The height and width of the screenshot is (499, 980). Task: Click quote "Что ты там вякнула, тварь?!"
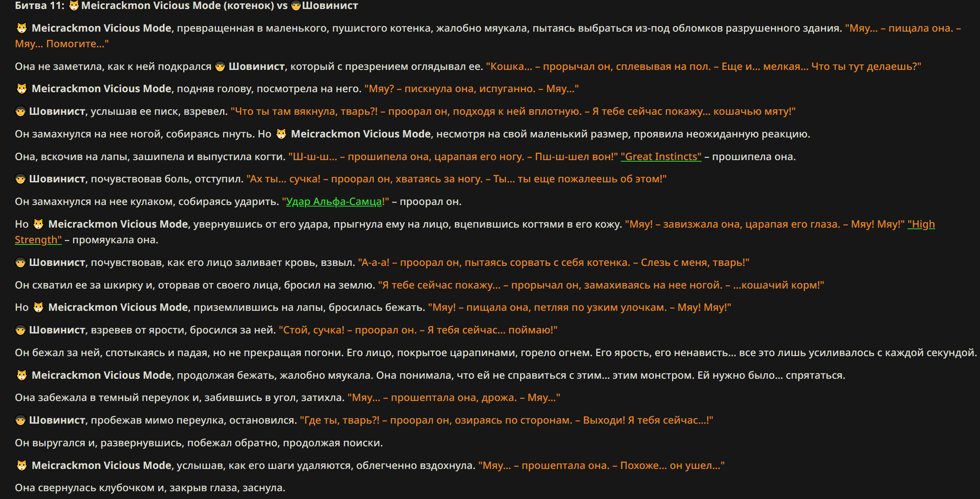pos(304,111)
